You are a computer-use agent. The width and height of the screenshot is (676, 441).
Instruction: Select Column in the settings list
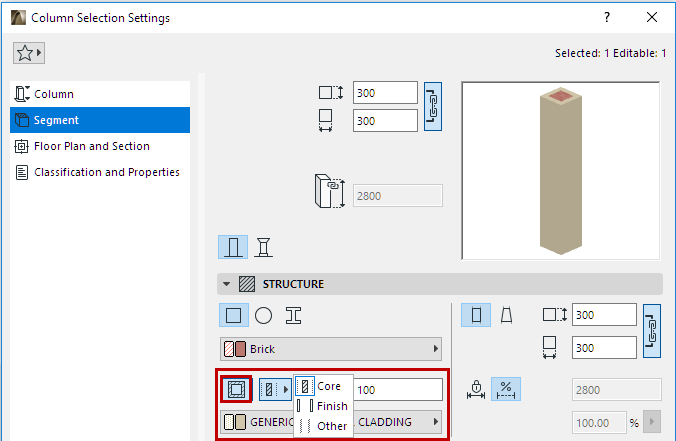100,94
